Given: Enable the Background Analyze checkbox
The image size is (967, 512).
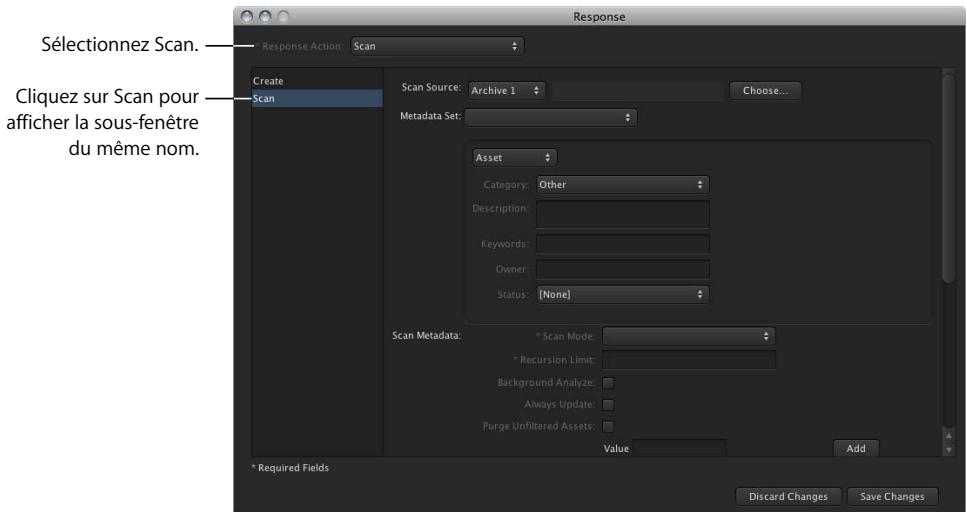Looking at the screenshot, I should click(x=609, y=383).
